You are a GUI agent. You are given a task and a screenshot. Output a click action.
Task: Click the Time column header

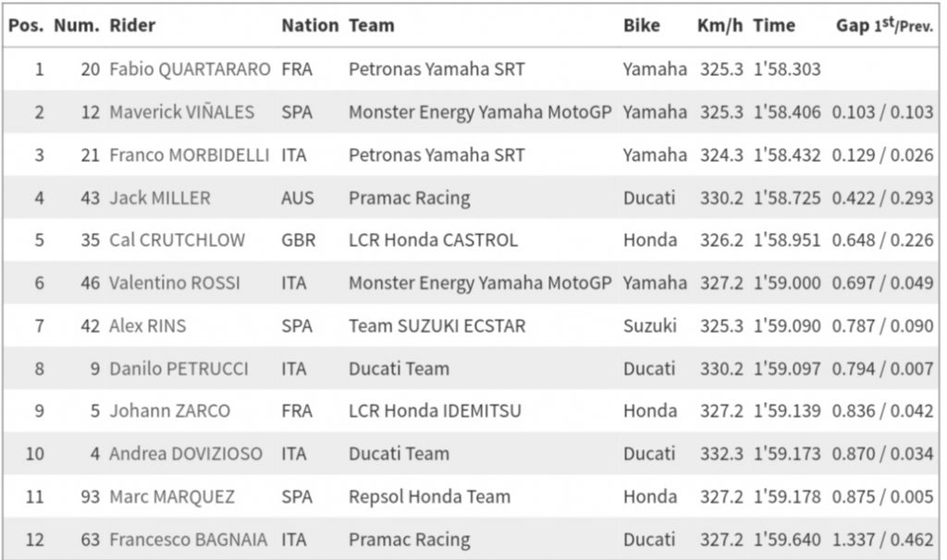pyautogui.click(x=774, y=26)
